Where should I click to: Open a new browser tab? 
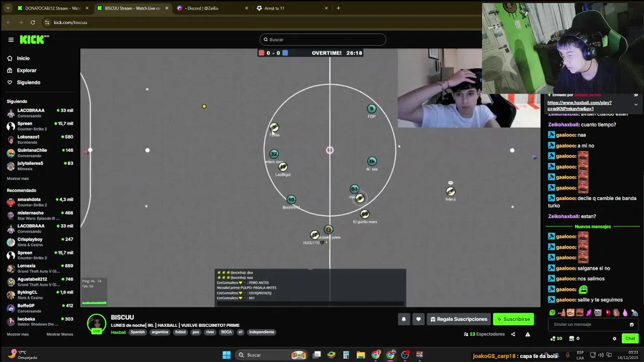pyautogui.click(x=338, y=8)
